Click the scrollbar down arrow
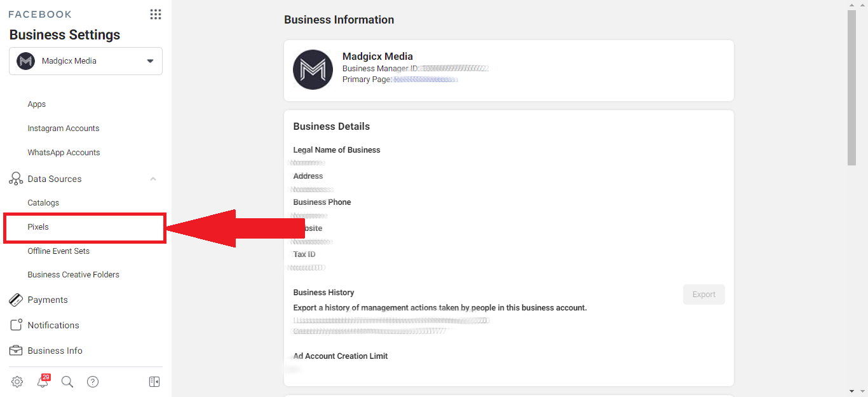The width and height of the screenshot is (868, 397). [852, 391]
